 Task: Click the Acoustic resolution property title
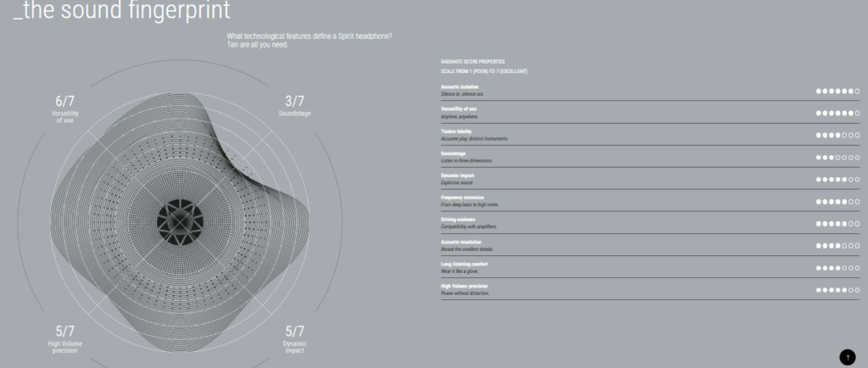(x=462, y=242)
